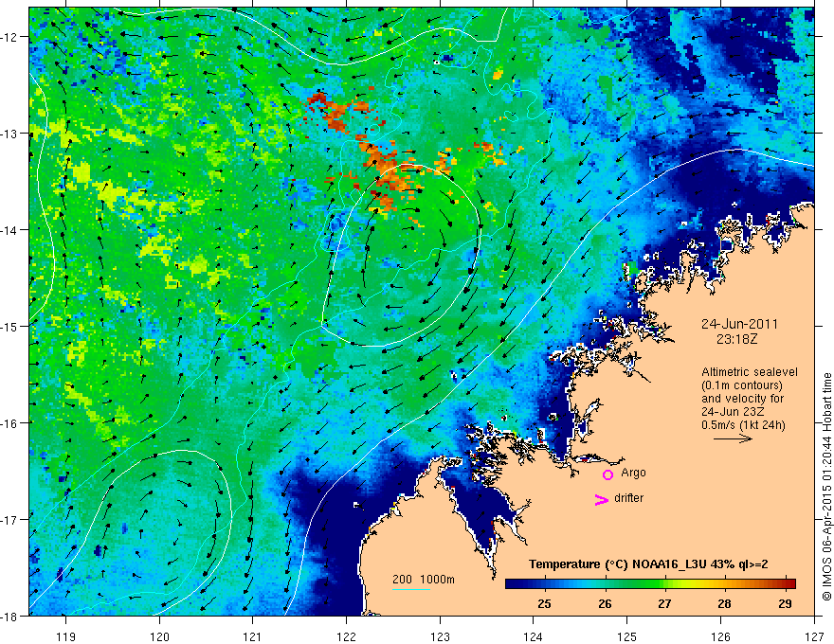
Task: Click the temperature color bar legend
Action: click(x=650, y=583)
